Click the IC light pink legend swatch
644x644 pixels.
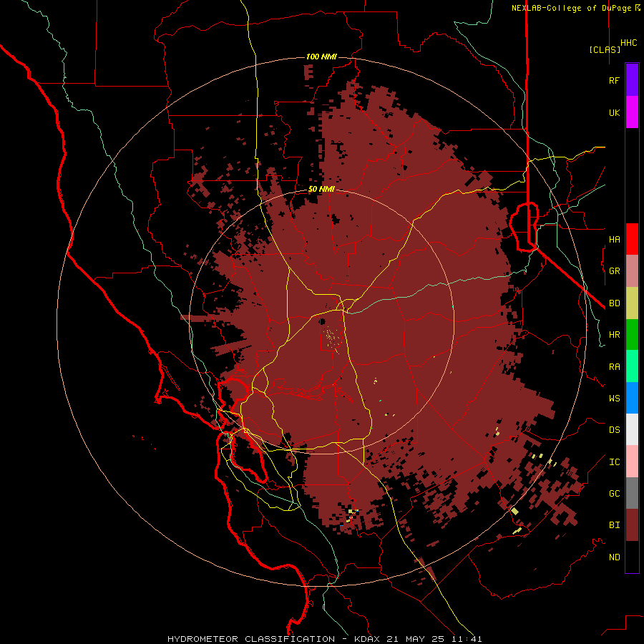(x=632, y=462)
